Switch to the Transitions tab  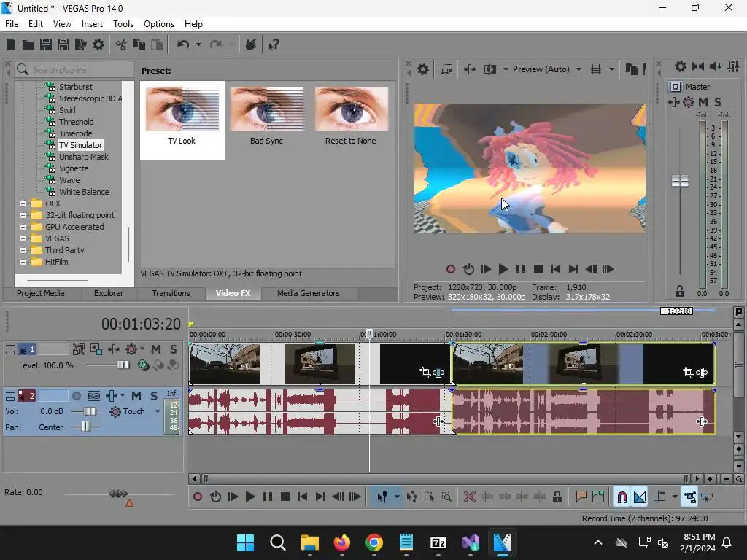pyautogui.click(x=171, y=293)
